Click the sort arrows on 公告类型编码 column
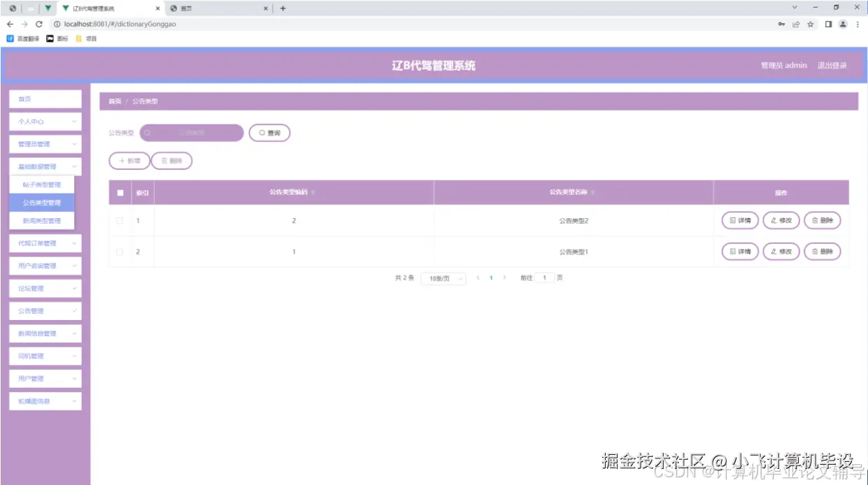The height and width of the screenshot is (485, 868). click(x=313, y=193)
